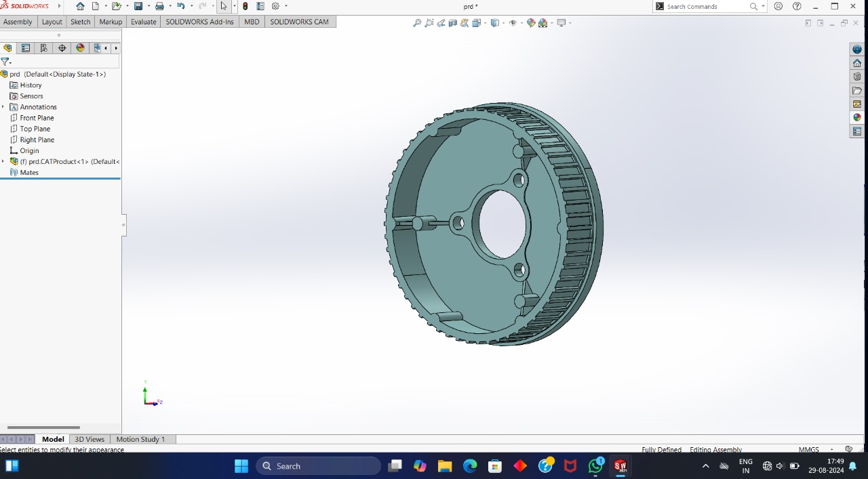The width and height of the screenshot is (868, 479).
Task: Click the MMGS unit system in status bar
Action: [x=809, y=449]
